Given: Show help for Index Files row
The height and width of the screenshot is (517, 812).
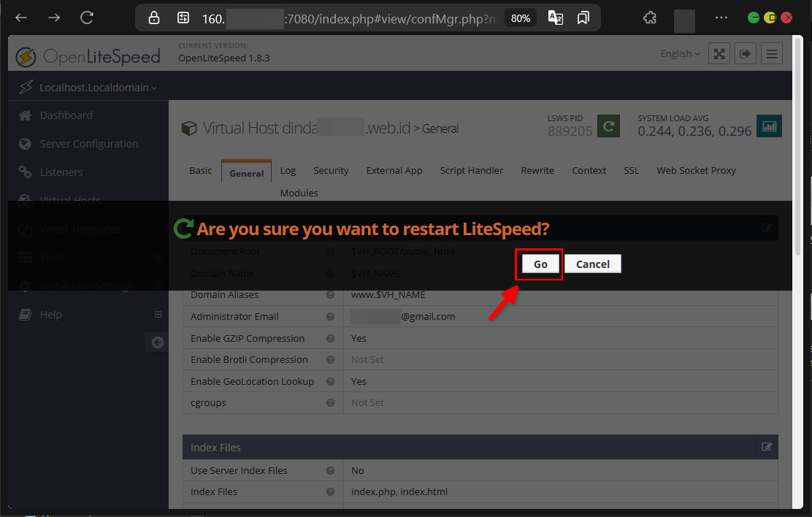Looking at the screenshot, I should 330,491.
